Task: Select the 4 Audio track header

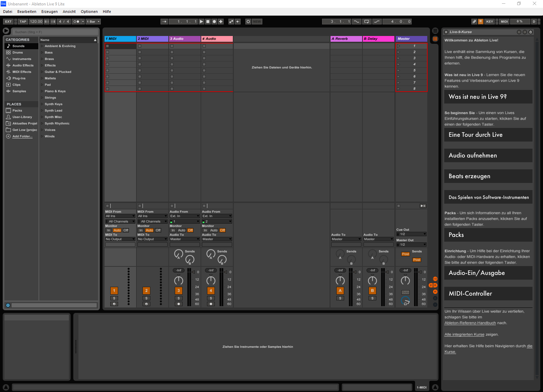Action: coord(217,39)
